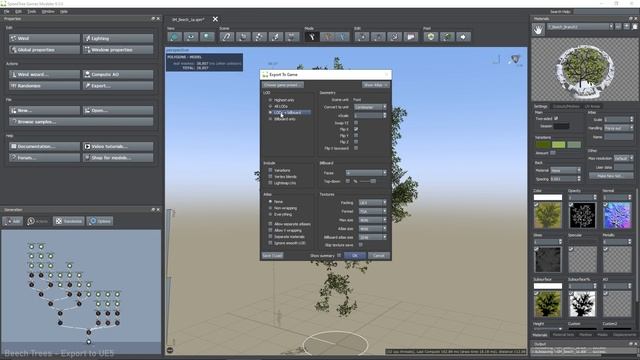Click the third Scene toolbar icon
640x360 pixels.
(x=259, y=37)
